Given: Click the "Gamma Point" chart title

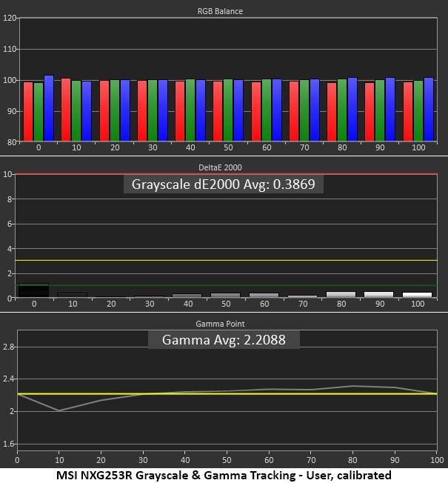Looking at the screenshot, I should [x=220, y=324].
